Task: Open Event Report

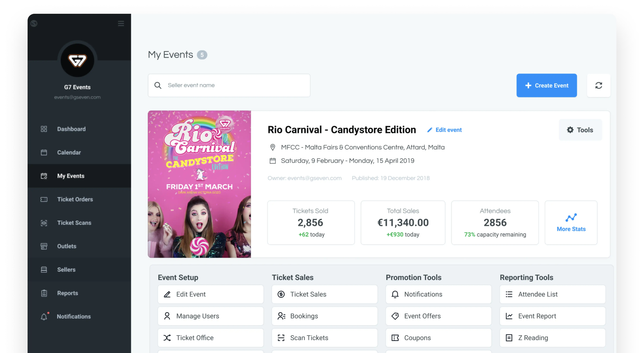Action: tap(553, 316)
